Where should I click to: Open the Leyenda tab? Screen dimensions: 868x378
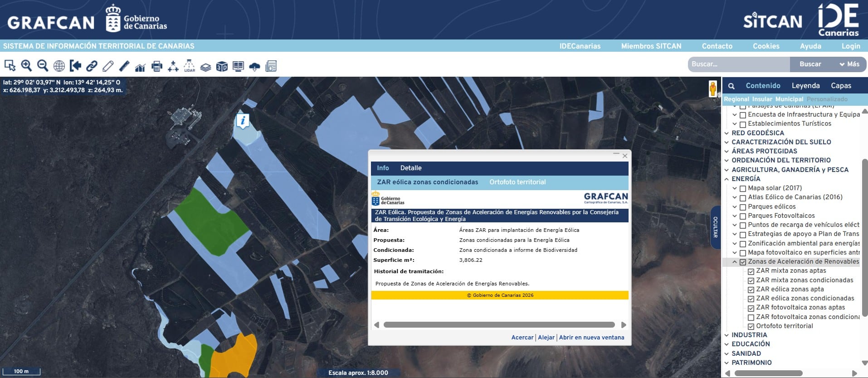coord(805,86)
